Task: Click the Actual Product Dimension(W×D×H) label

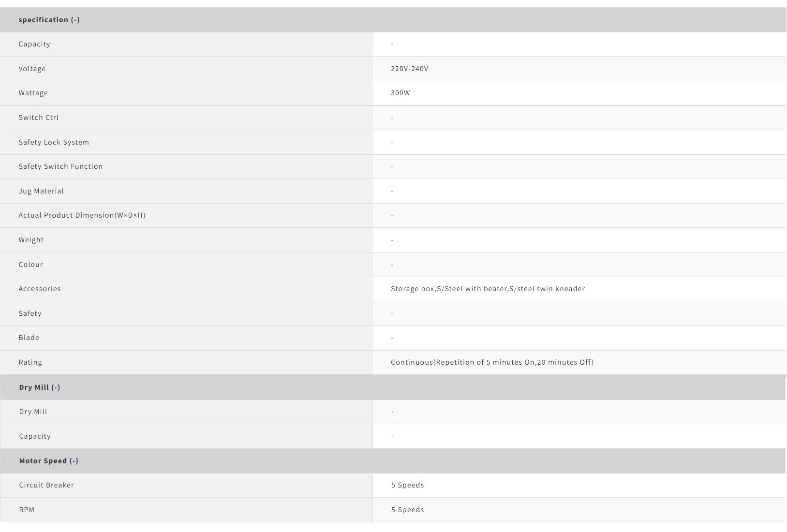Action: tap(82, 215)
